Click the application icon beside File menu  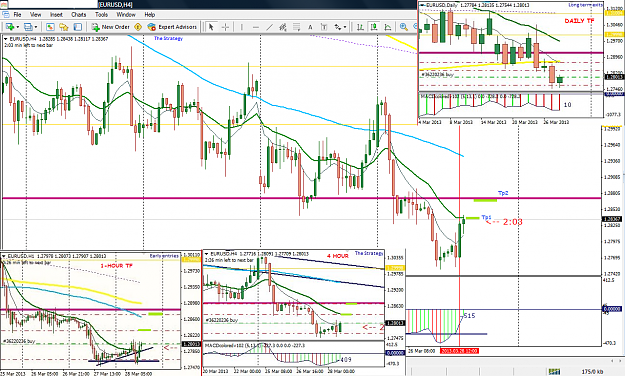(x=6, y=15)
